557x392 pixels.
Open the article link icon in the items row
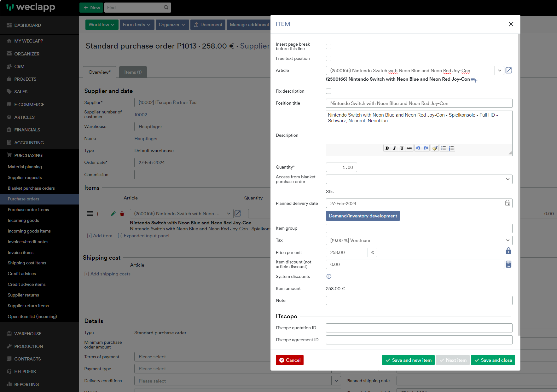coord(238,214)
